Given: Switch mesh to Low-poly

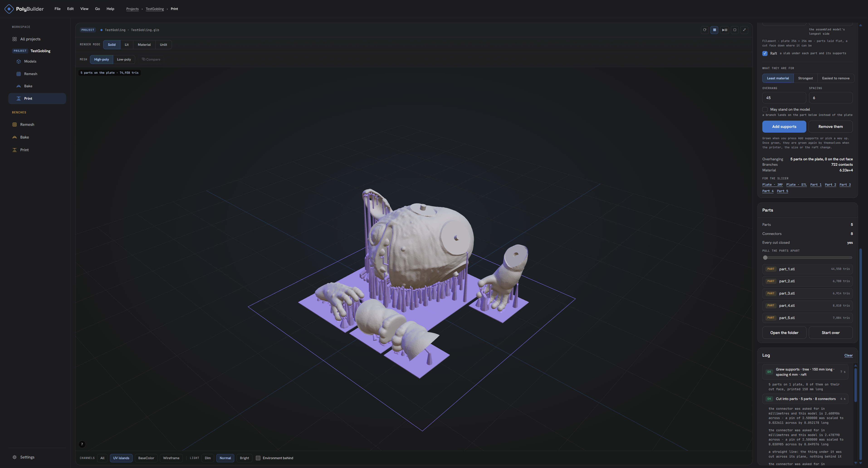Looking at the screenshot, I should [124, 59].
